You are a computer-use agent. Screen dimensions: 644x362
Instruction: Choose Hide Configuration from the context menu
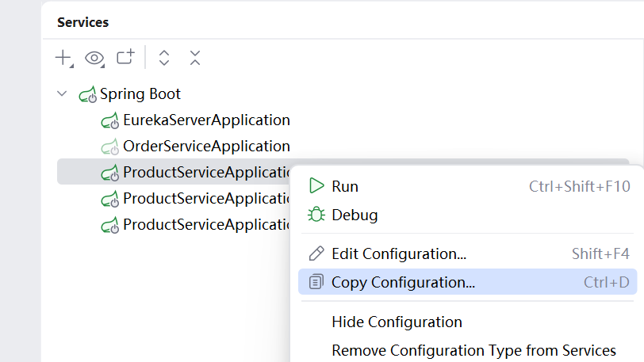click(467, 322)
